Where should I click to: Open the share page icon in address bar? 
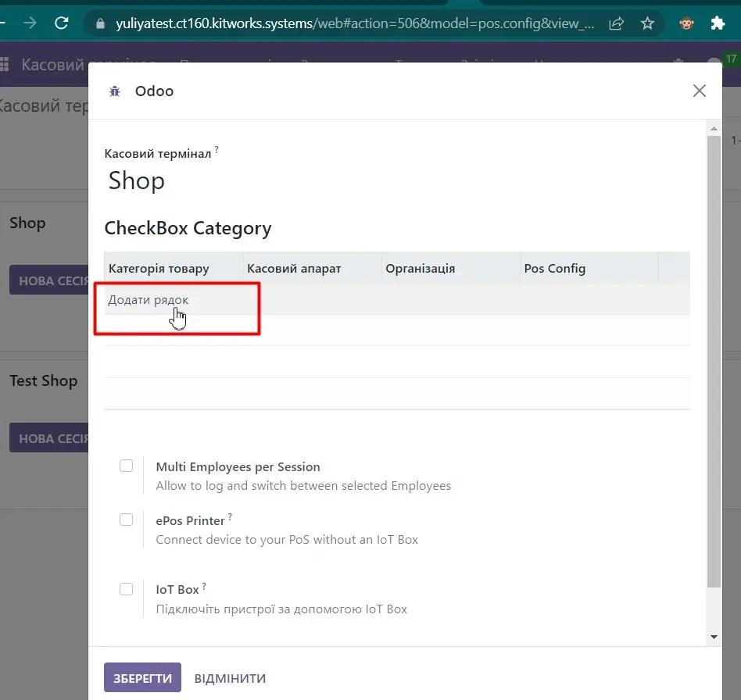[616, 23]
